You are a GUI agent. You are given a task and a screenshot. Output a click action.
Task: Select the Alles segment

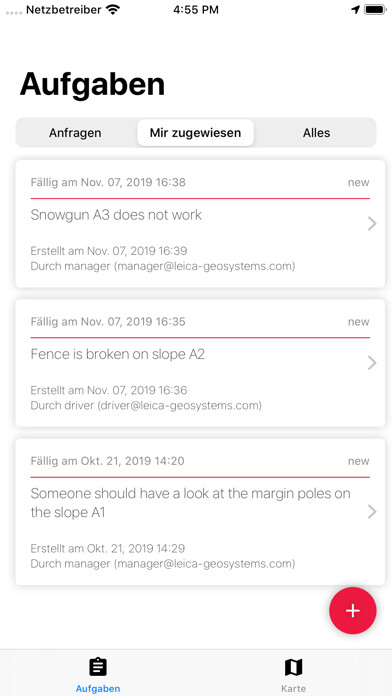317,133
